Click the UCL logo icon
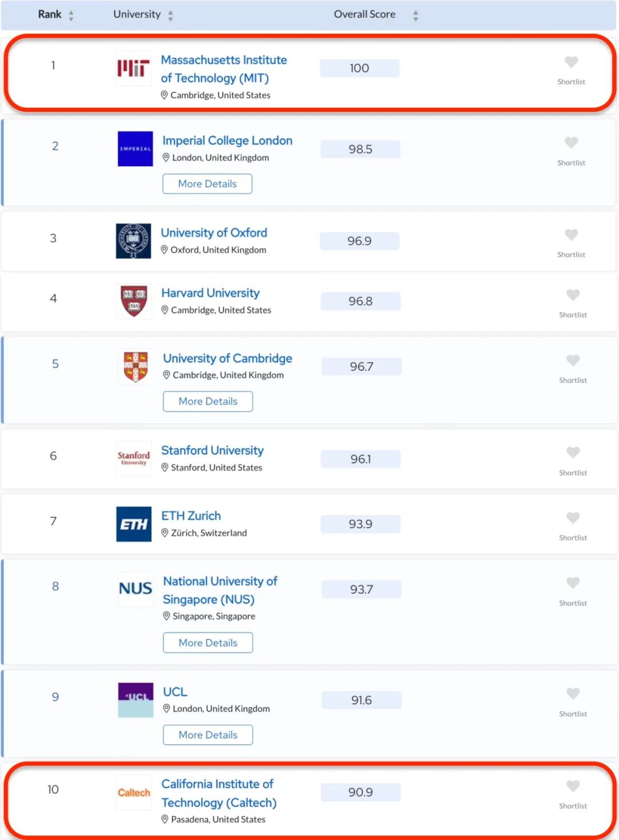Viewport: 619px width, 840px height. tap(136, 700)
